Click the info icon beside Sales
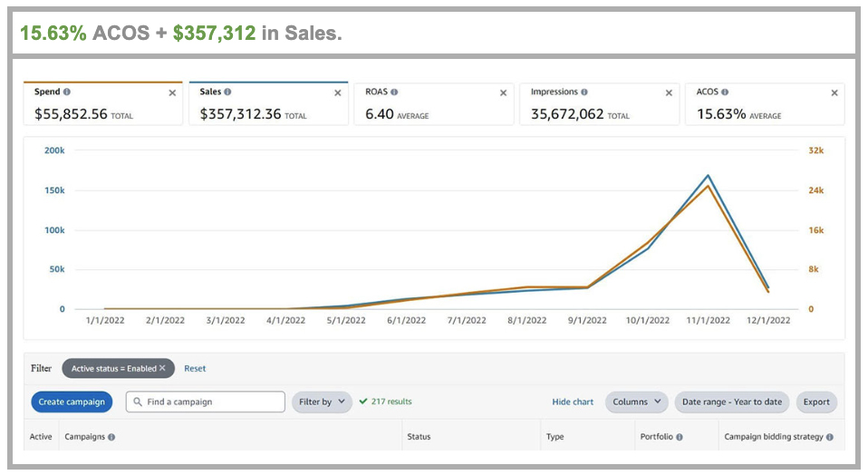868x475 pixels. 227,92
